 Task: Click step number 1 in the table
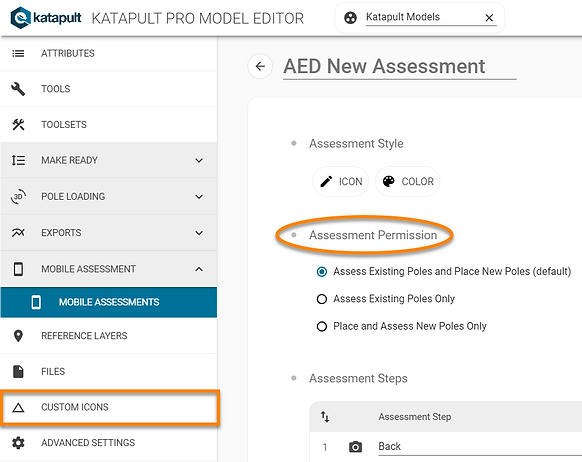[325, 447]
